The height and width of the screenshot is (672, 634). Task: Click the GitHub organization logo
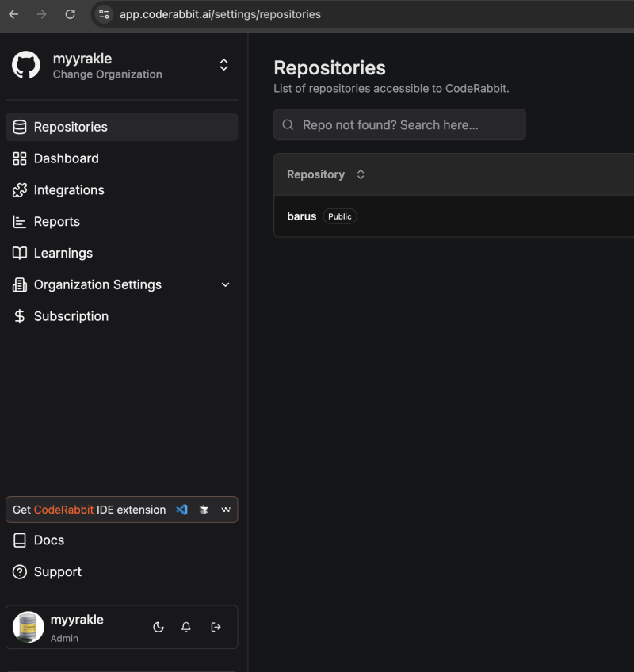[x=26, y=66]
